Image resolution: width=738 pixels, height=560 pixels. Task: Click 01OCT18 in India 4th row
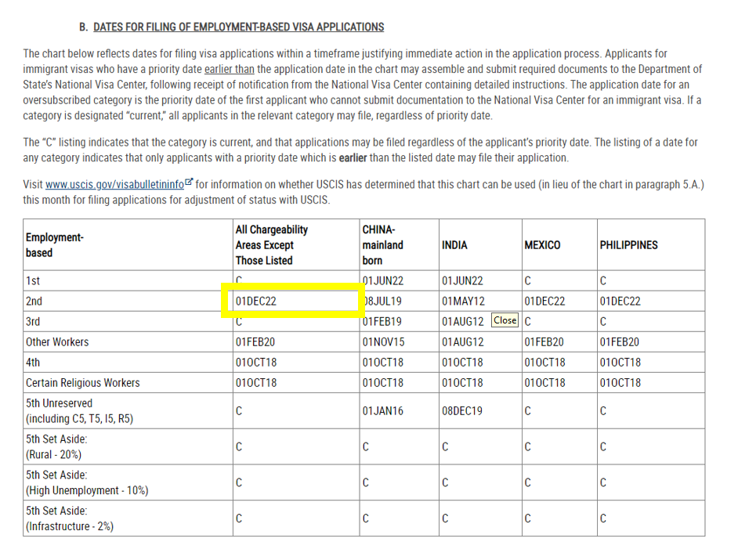(x=462, y=363)
